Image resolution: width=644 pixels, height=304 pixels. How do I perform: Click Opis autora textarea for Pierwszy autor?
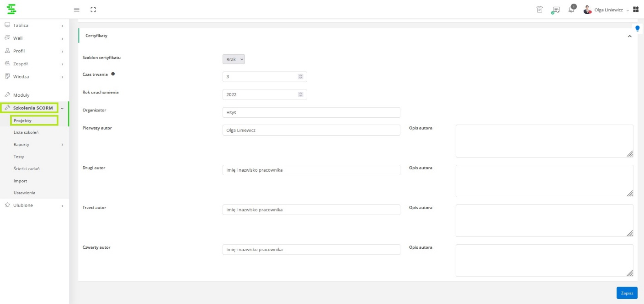(544, 141)
